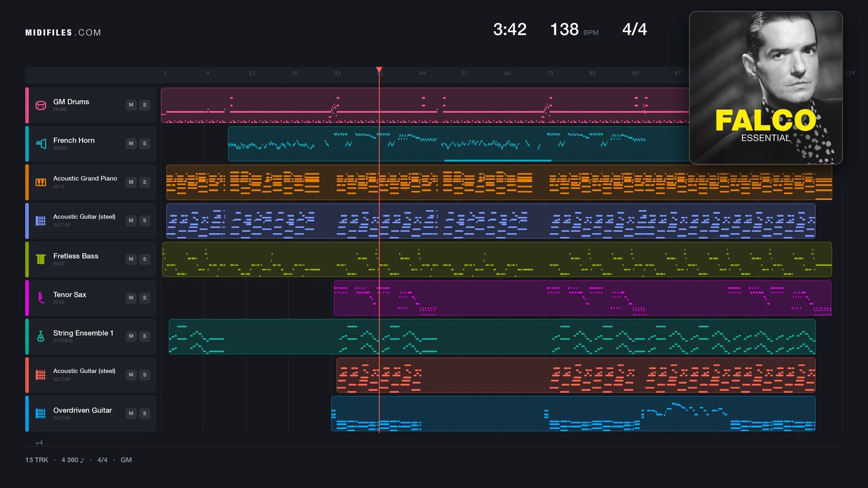This screenshot has width=868, height=488.
Task: Mute the purple Acoustic Guitar (steel) track
Action: (131, 220)
